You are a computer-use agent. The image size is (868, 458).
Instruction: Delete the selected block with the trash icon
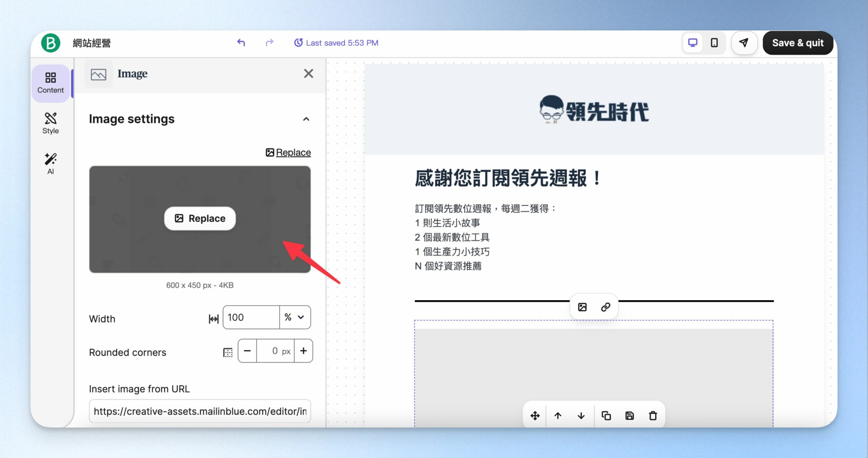[x=653, y=416]
